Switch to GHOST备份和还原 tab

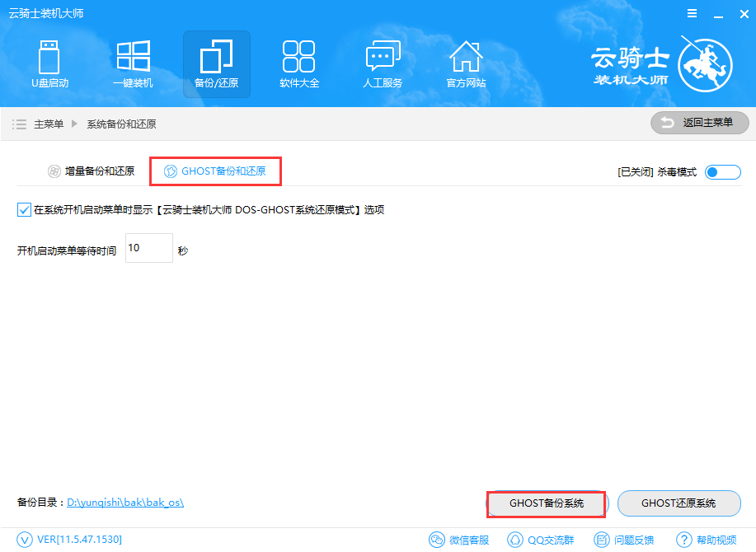[x=215, y=171]
